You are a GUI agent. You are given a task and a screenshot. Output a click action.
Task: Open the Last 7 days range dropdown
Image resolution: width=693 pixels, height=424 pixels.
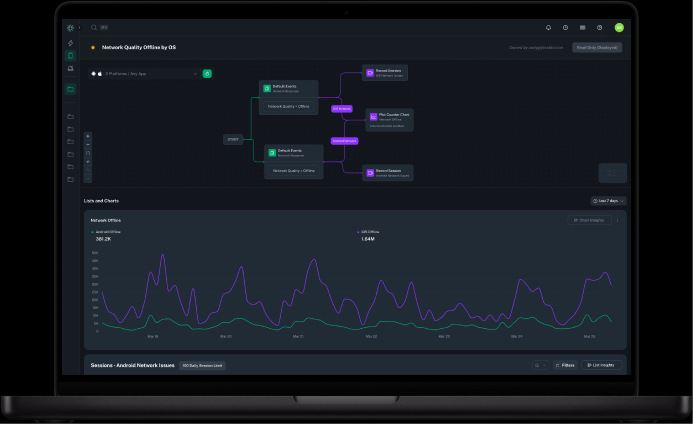608,201
